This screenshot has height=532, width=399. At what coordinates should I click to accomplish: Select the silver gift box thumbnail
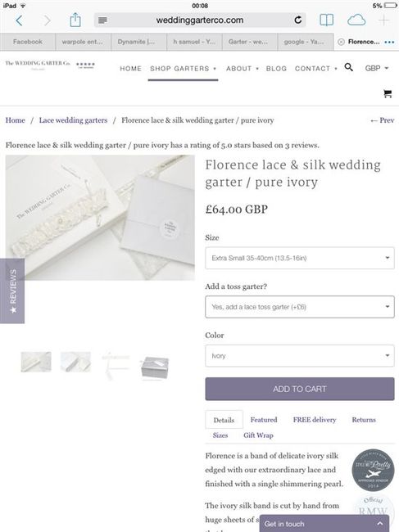(155, 367)
